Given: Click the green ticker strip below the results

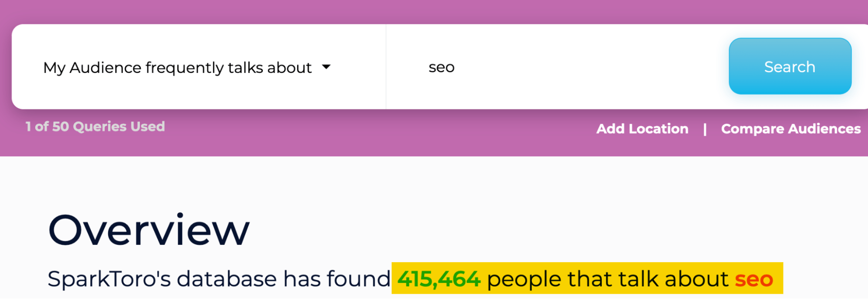Looking at the screenshot, I should point(434,297).
